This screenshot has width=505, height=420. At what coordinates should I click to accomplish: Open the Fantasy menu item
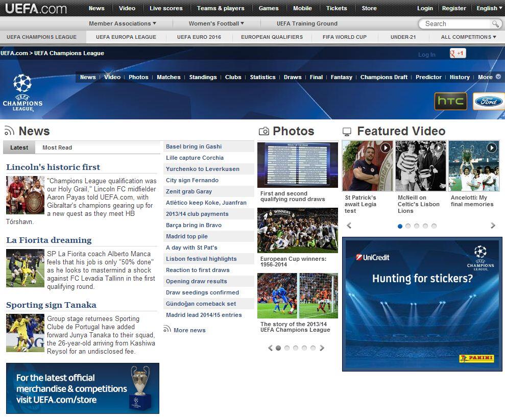point(342,77)
